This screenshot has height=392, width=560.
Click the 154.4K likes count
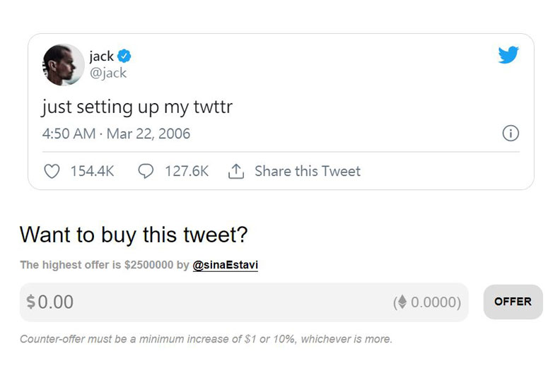coord(92,171)
